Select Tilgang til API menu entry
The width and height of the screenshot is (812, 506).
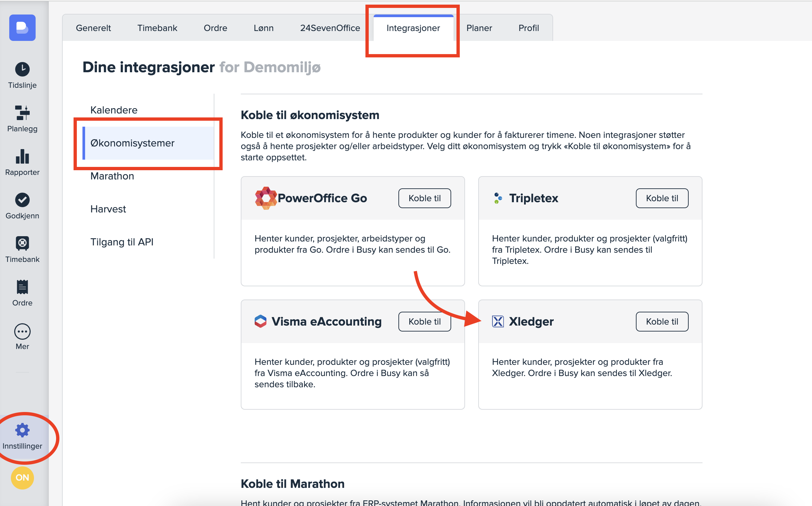[121, 242]
